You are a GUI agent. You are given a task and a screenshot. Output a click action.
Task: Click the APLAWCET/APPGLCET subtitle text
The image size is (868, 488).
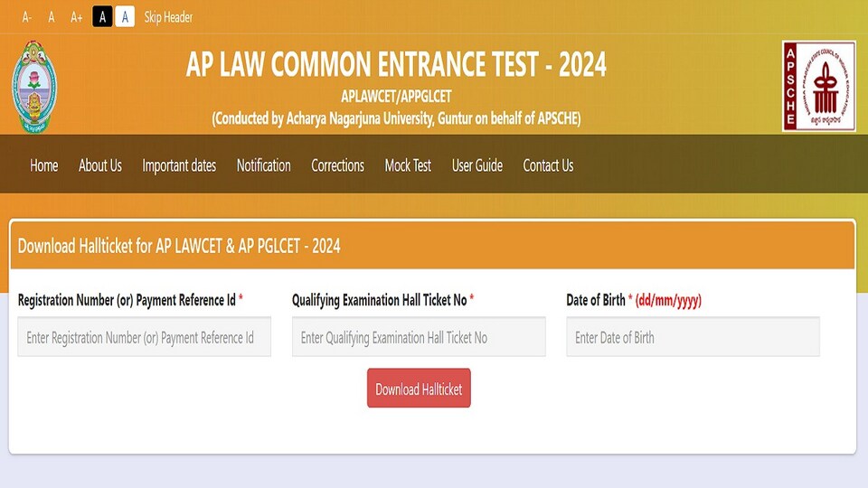pyautogui.click(x=396, y=97)
